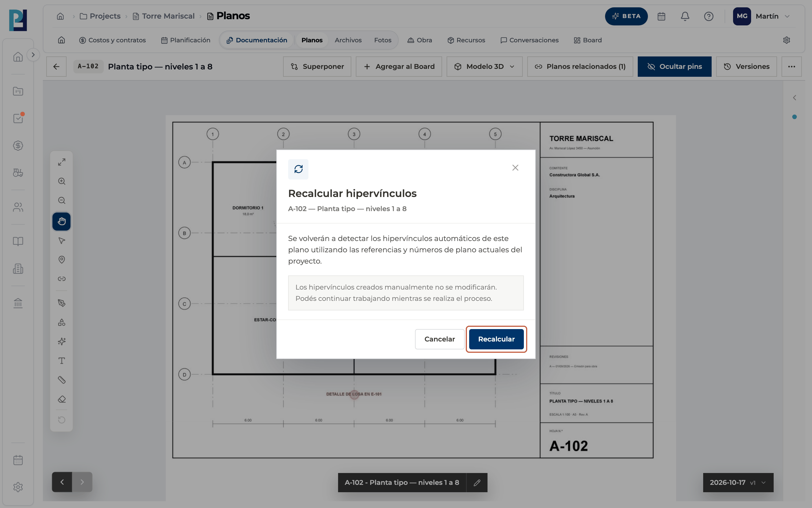Viewport: 812px width, 508px height.
Task: Select the eraser tool
Action: 61,399
